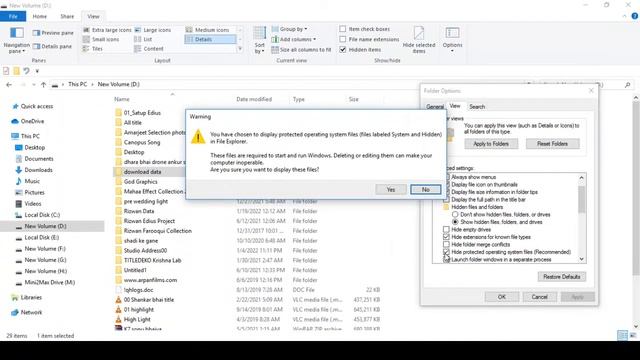The width and height of the screenshot is (640, 360).
Task: Open the Navigation pane dropdown
Action: 17,40
